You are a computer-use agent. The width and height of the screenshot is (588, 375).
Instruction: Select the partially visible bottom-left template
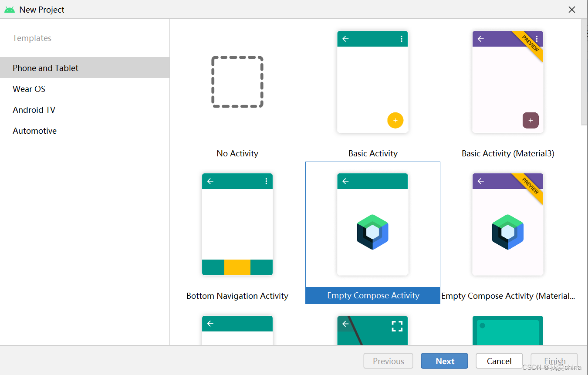pos(237,331)
